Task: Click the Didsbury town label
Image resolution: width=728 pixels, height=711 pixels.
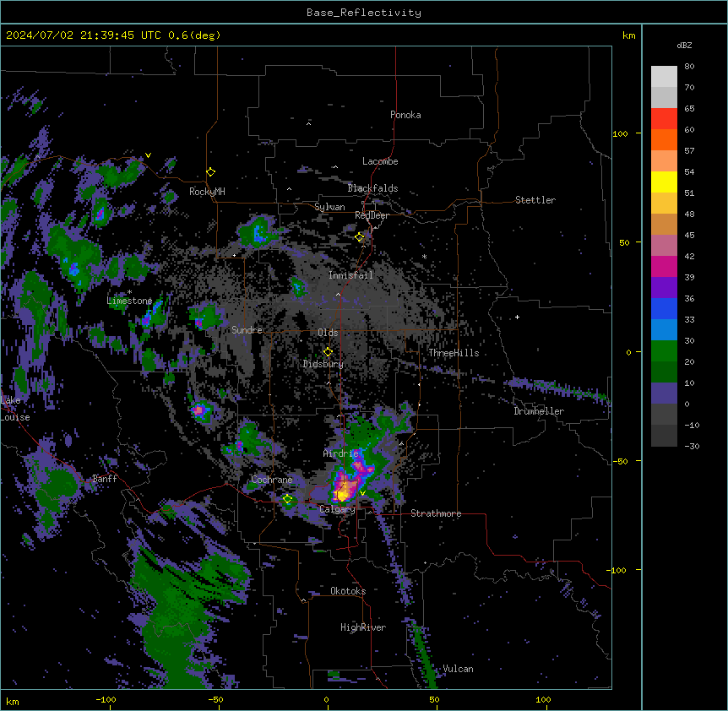Action: tap(323, 364)
